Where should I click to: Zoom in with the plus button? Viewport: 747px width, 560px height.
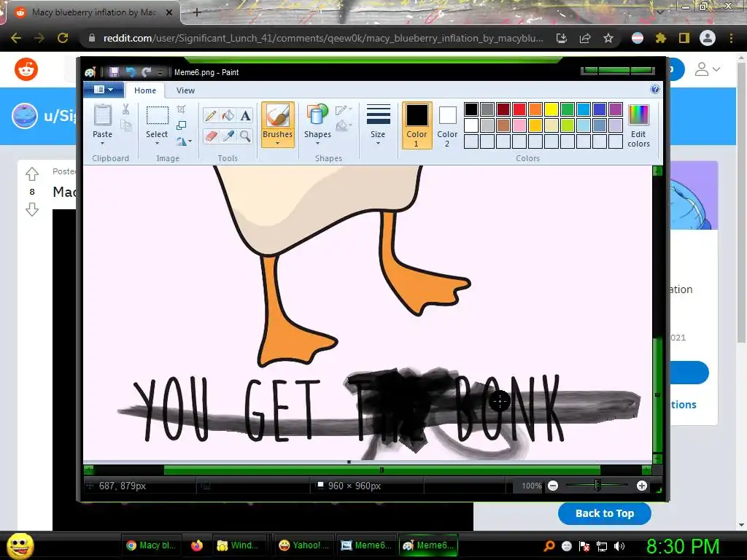coord(642,486)
